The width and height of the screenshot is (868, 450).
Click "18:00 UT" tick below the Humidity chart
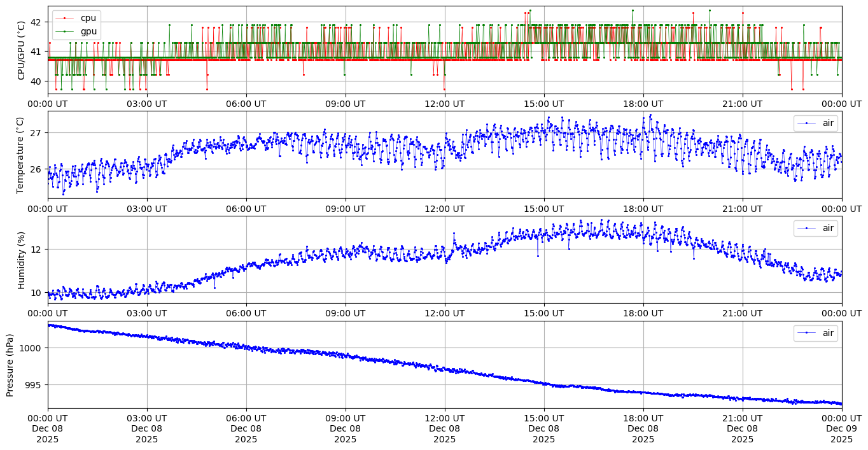643,313
